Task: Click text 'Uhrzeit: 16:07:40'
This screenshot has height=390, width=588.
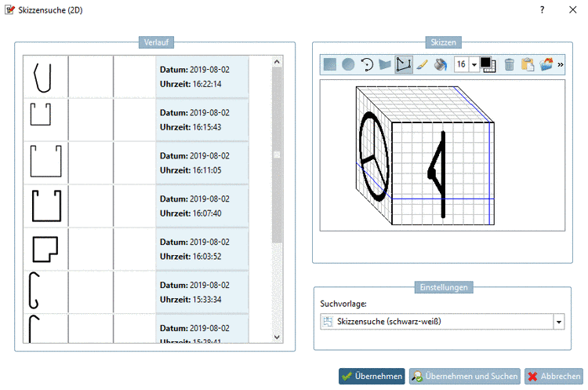Action: pos(191,213)
